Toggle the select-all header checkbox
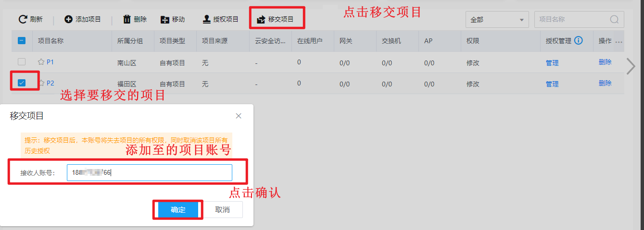Image resolution: width=644 pixels, height=230 pixels. [22, 41]
